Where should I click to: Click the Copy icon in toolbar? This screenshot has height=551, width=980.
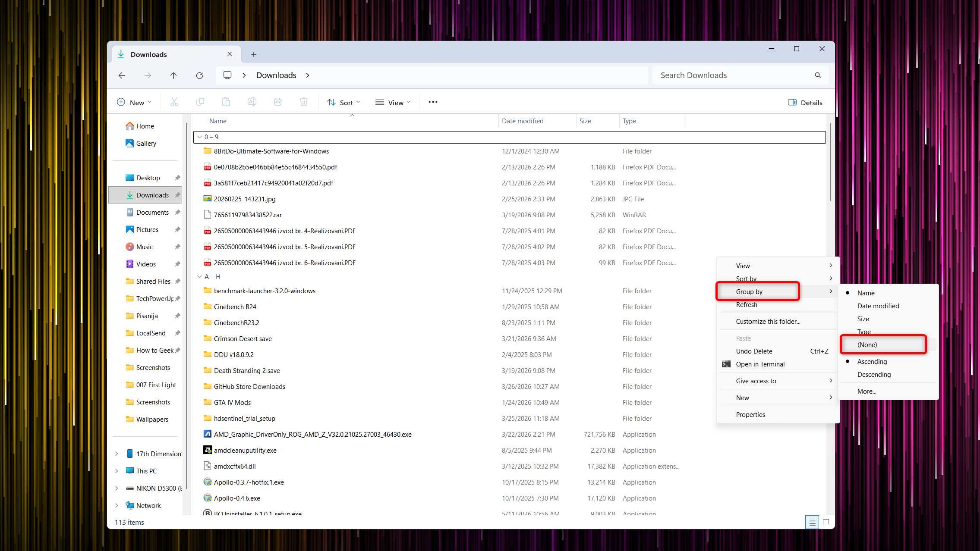[200, 102]
